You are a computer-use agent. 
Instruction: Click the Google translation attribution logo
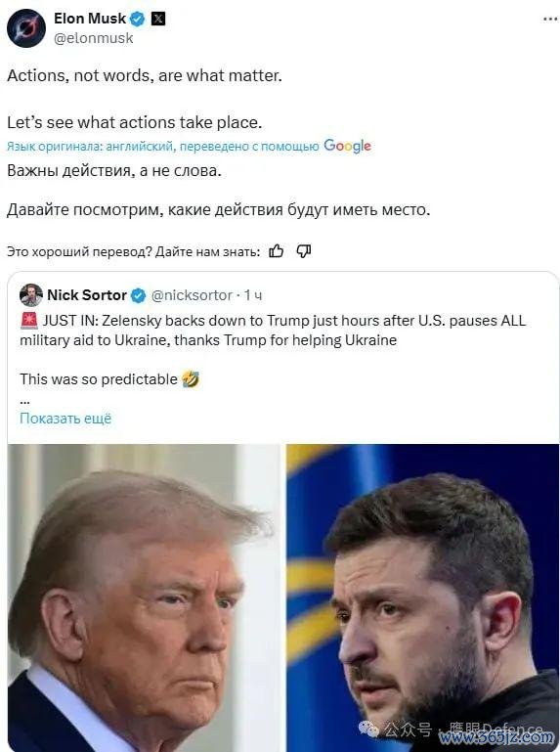coord(348,146)
